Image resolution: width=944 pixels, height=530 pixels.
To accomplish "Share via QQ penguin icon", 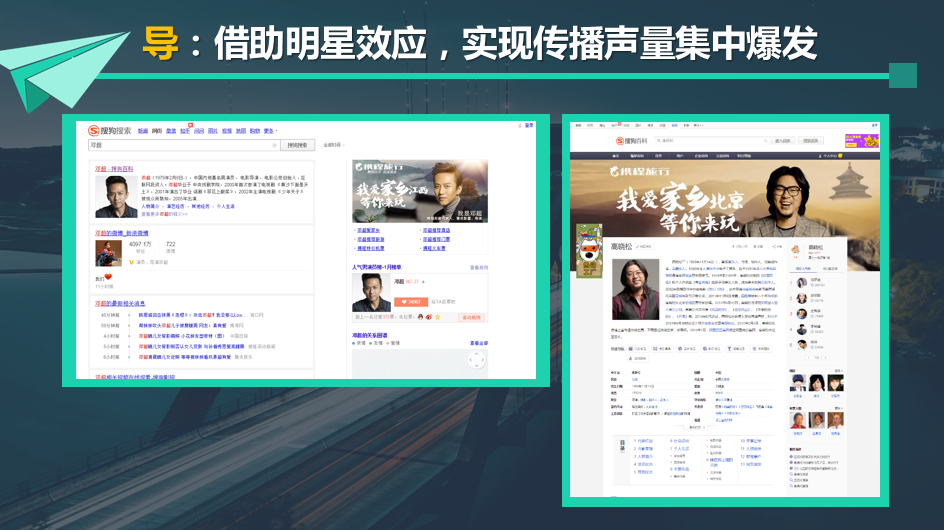I will 420,317.
